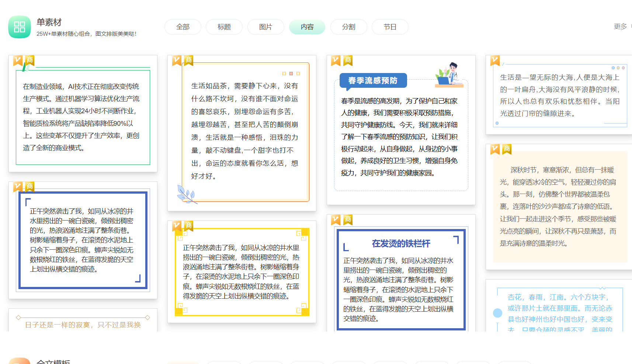Image resolution: width=632 pixels, height=364 pixels.
Task: Open the 图片 filter tab
Action: 265,27
